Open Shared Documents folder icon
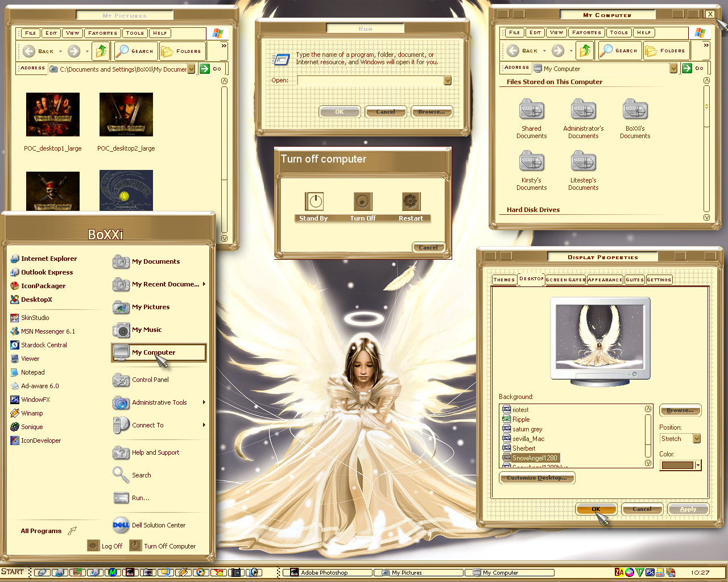The height and width of the screenshot is (582, 728). 531,110
